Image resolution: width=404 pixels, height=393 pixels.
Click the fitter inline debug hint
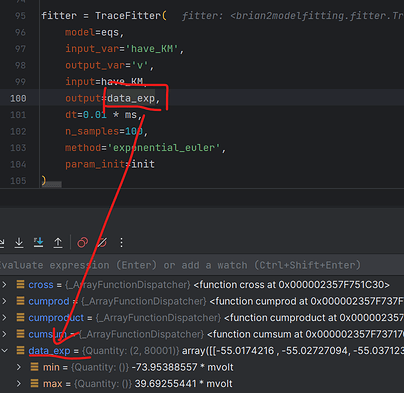pyautogui.click(x=293, y=16)
